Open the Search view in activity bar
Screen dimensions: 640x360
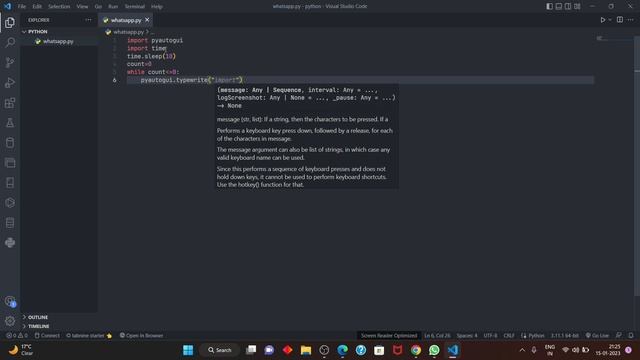10,42
